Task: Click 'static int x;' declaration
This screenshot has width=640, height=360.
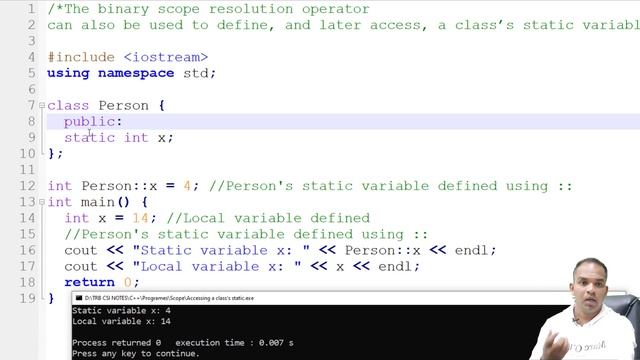Action: click(x=119, y=138)
